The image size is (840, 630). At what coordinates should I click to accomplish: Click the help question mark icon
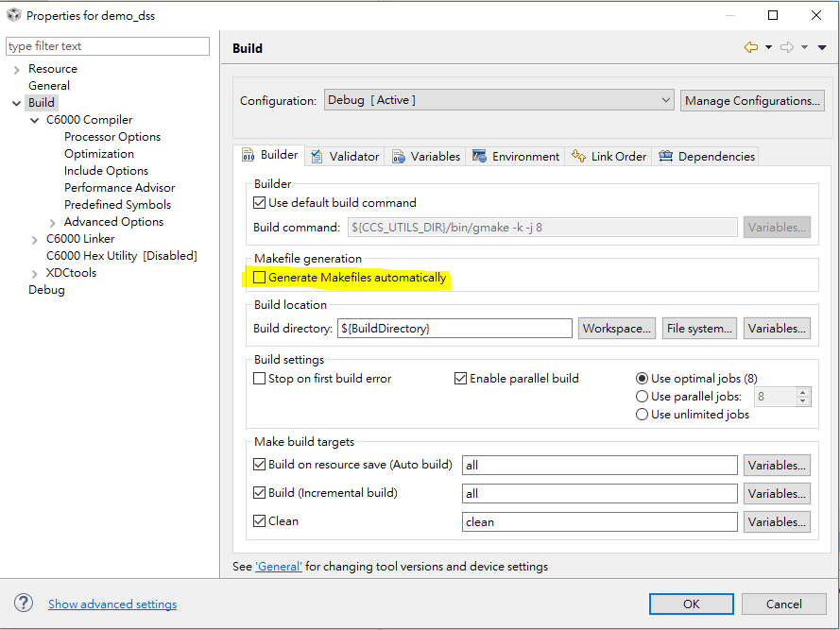point(24,604)
